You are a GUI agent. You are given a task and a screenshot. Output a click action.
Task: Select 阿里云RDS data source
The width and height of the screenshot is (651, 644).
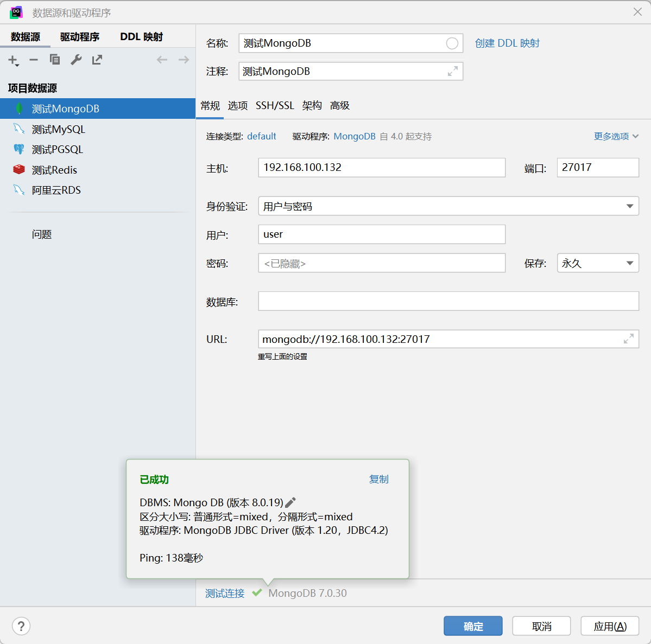click(98, 190)
